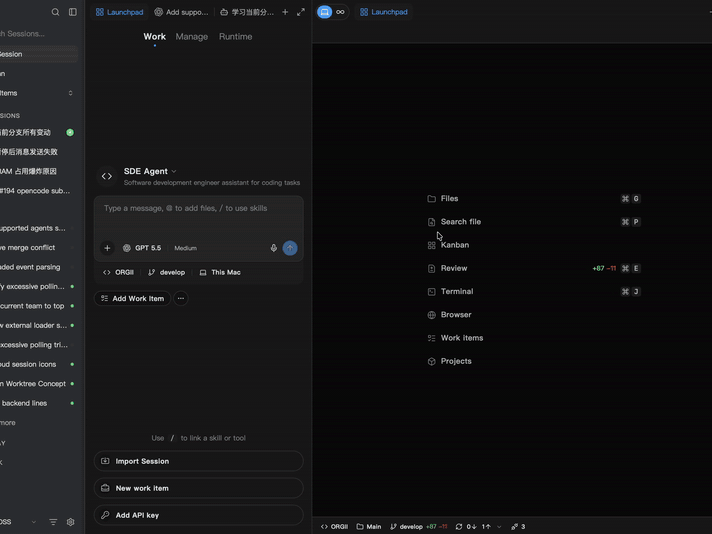This screenshot has height=534, width=712.
Task: Open session ending in 分支所有变动
Action: pyautogui.click(x=39, y=133)
